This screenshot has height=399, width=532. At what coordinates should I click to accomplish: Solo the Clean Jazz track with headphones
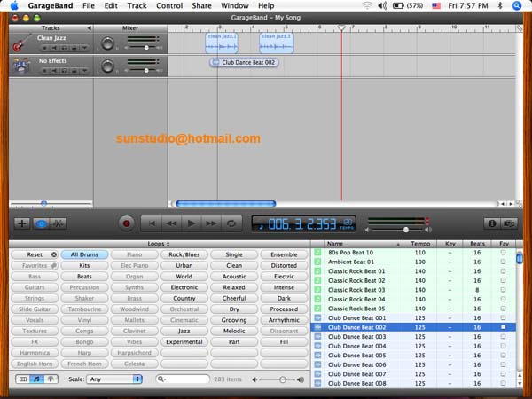point(64,48)
